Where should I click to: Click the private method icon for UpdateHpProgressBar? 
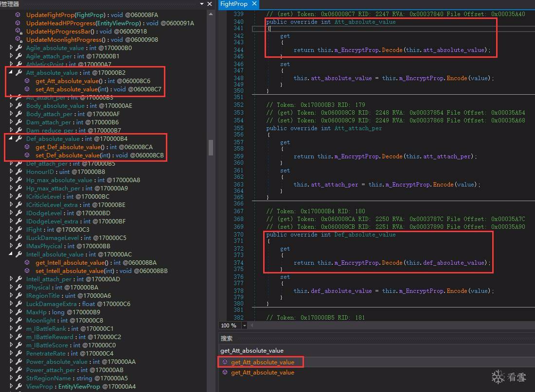(18, 31)
